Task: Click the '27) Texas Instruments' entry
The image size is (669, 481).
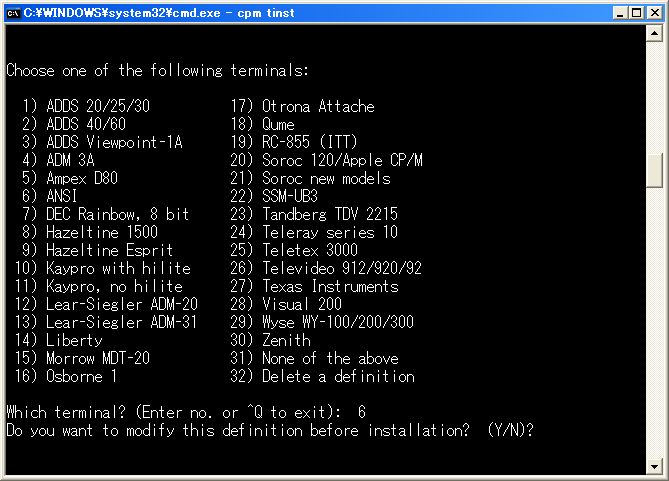Action: click(x=314, y=286)
